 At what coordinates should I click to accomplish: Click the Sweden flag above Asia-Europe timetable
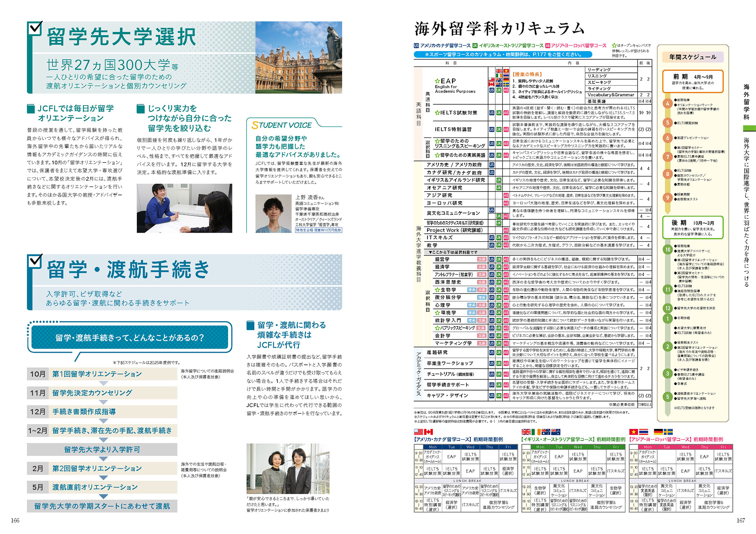(x=668, y=432)
